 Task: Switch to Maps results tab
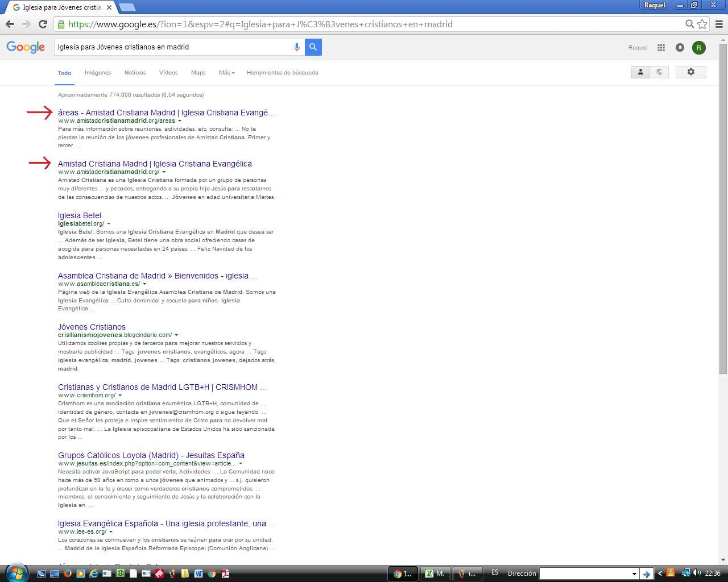point(198,73)
